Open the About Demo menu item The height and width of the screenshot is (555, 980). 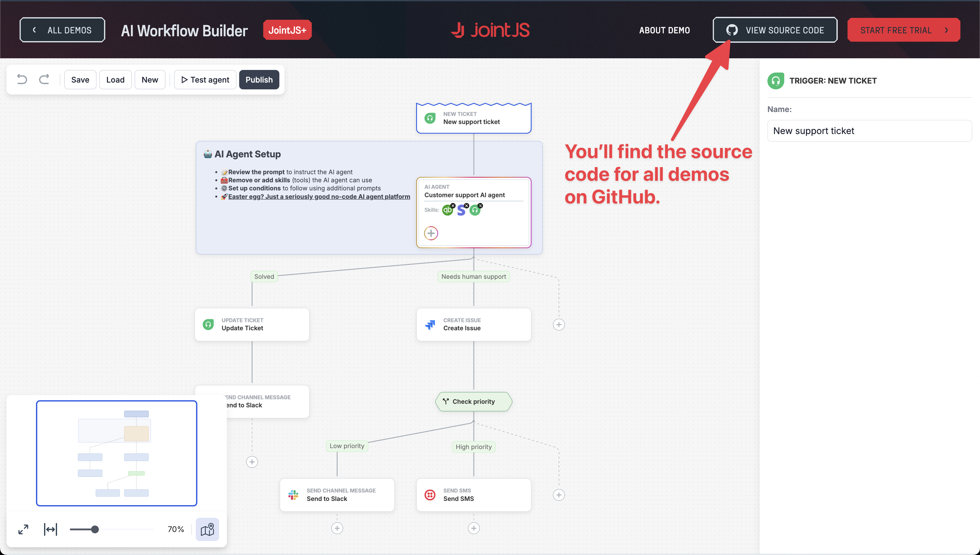(664, 30)
